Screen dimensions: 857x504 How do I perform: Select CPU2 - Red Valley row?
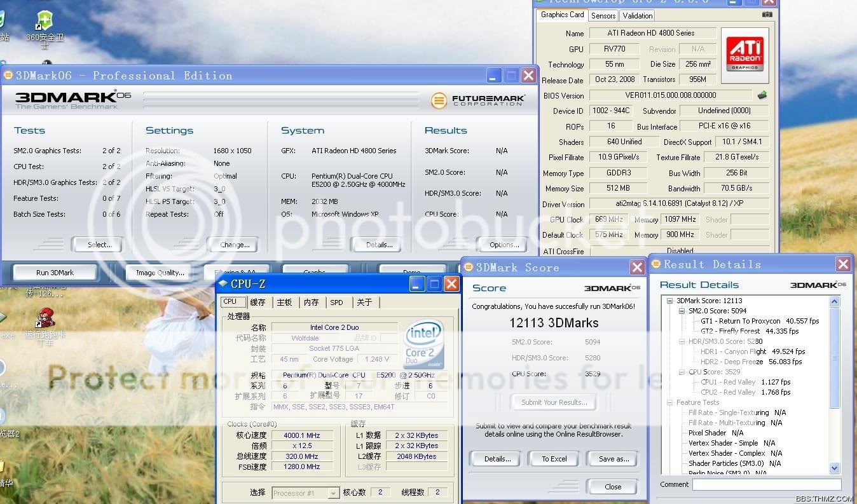pos(745,392)
